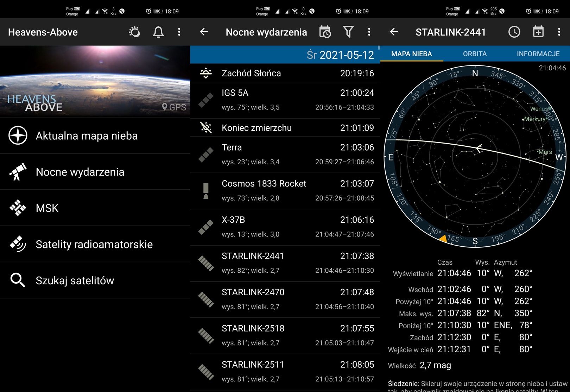The width and height of the screenshot is (570, 392).
Task: Select the Wielkość value 2,7 mag
Action: (435, 365)
